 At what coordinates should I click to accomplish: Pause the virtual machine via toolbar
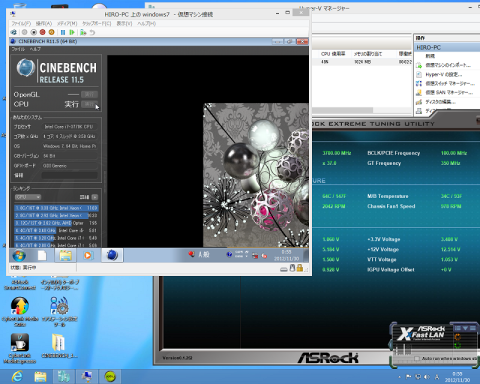click(x=63, y=32)
